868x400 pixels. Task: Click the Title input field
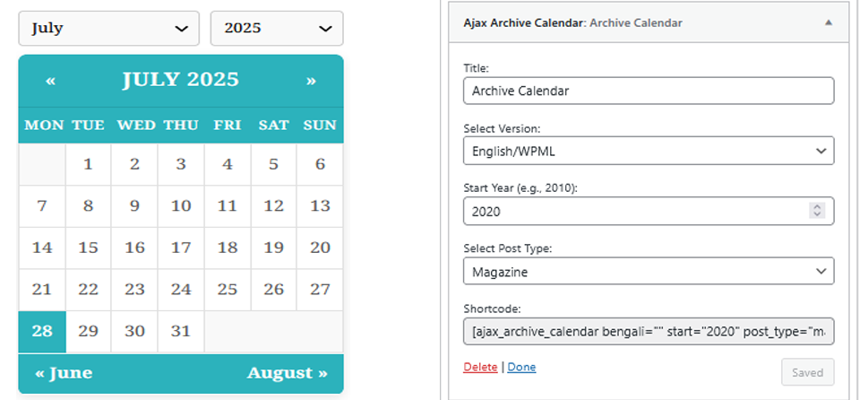tap(649, 91)
